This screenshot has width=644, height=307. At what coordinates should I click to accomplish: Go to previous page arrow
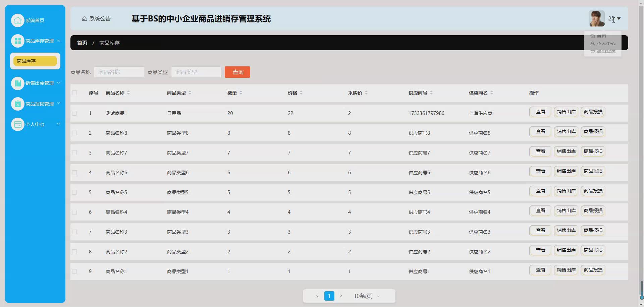tap(317, 296)
